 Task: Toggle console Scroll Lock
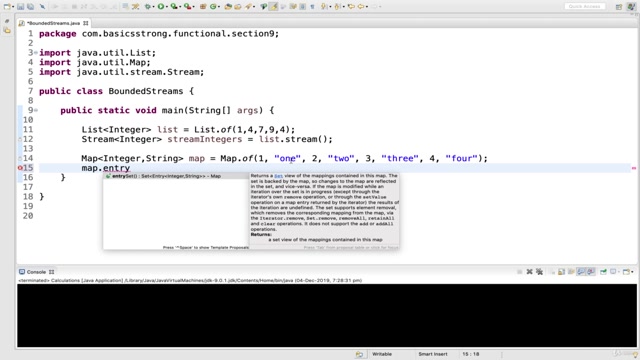562,272
